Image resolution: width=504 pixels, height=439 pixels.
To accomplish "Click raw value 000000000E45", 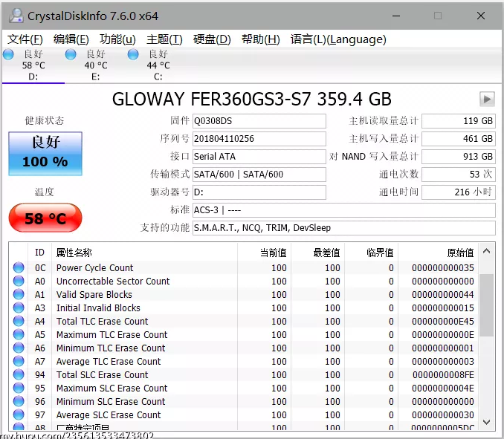I will (443, 321).
